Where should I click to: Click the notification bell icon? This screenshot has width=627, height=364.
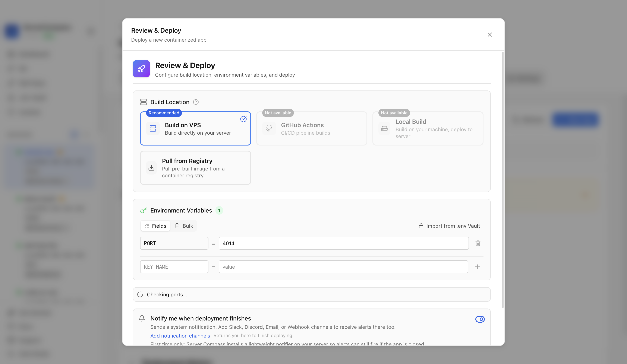click(142, 318)
